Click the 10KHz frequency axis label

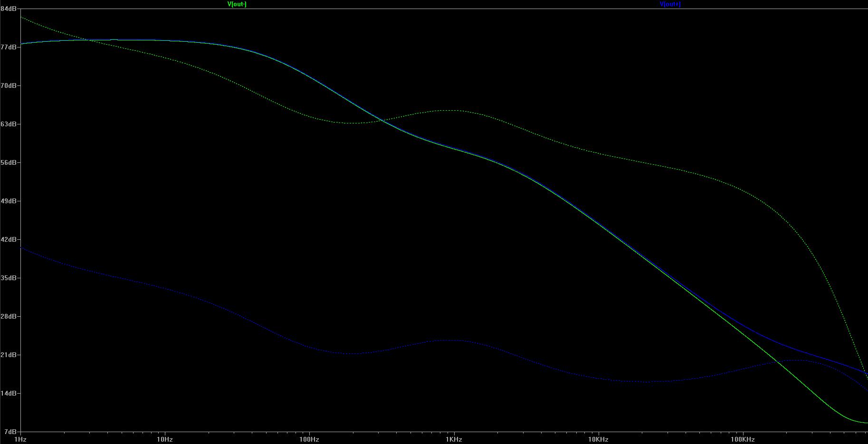pos(598,440)
